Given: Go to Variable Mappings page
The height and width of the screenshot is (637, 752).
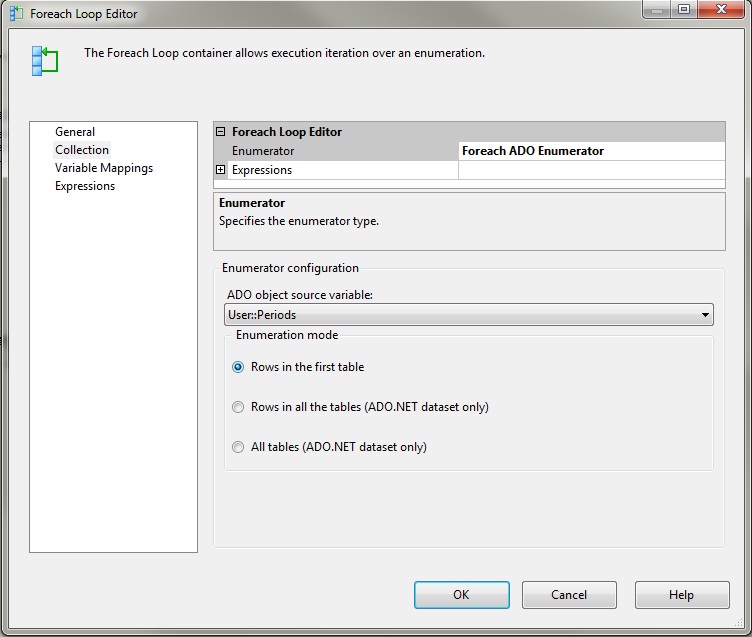Looking at the screenshot, I should 104,168.
